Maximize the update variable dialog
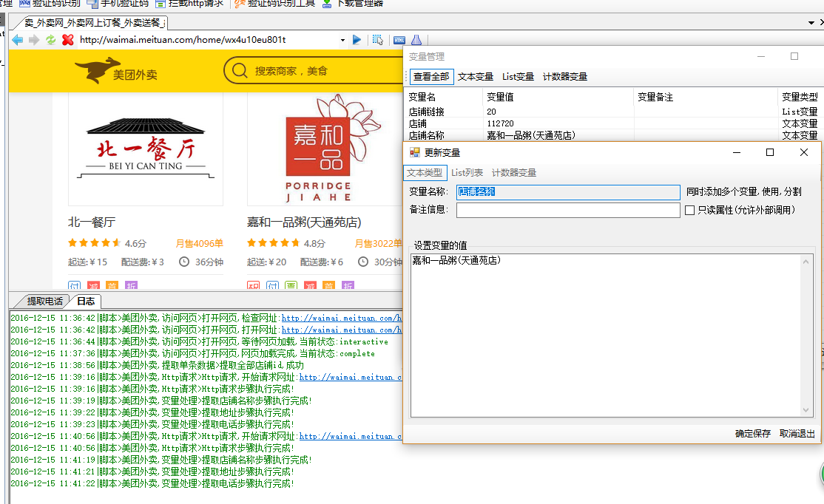Viewport: 824px width, 504px height. click(x=770, y=152)
